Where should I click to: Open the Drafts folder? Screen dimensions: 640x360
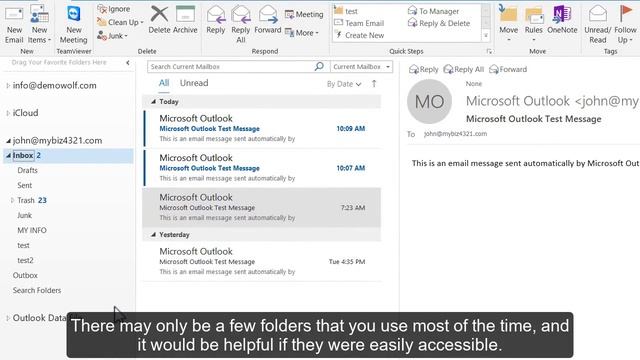(x=27, y=170)
